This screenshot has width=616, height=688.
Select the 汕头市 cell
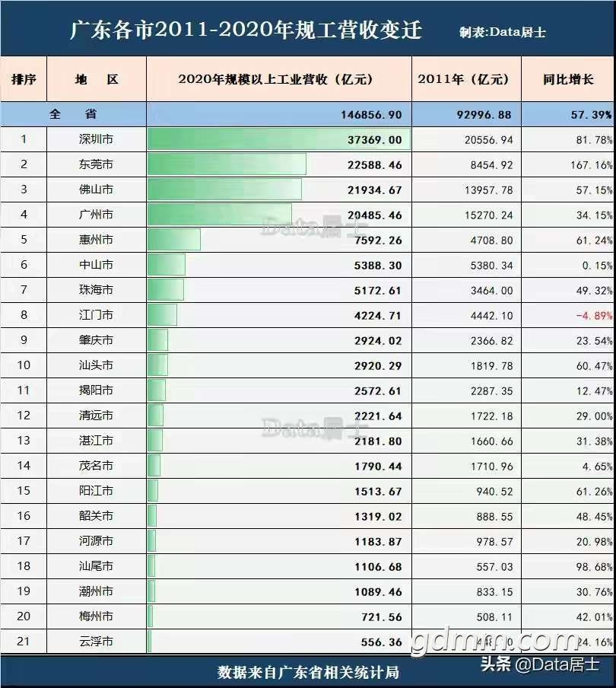[96, 365]
